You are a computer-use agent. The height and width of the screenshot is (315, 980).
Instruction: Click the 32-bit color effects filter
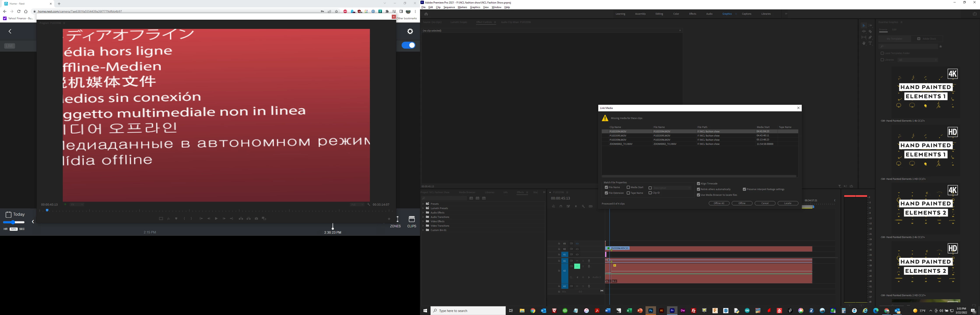point(478,198)
